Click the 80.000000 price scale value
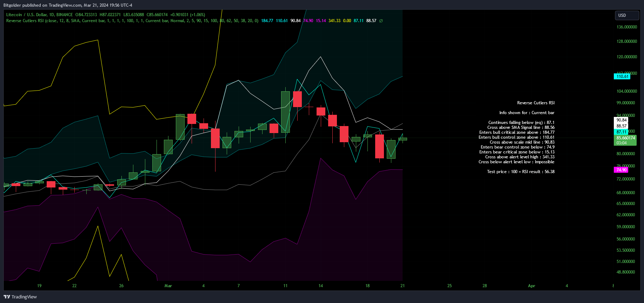 tap(626, 154)
